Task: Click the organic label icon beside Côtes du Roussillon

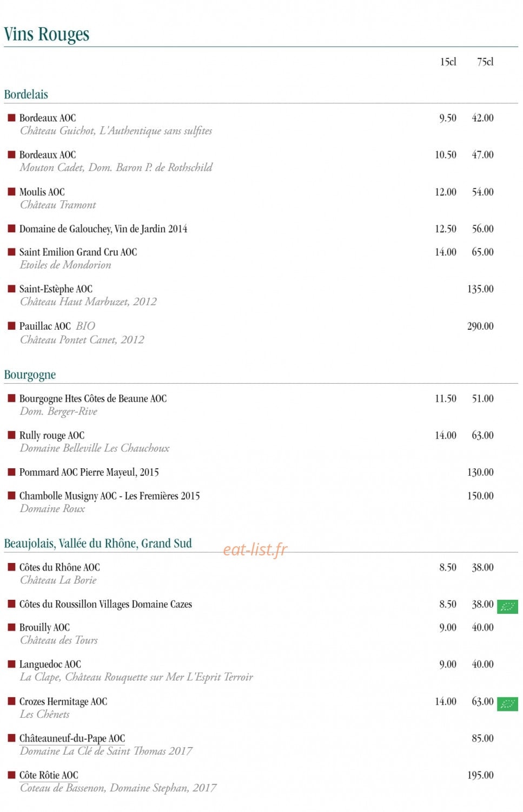Action: pos(507,607)
